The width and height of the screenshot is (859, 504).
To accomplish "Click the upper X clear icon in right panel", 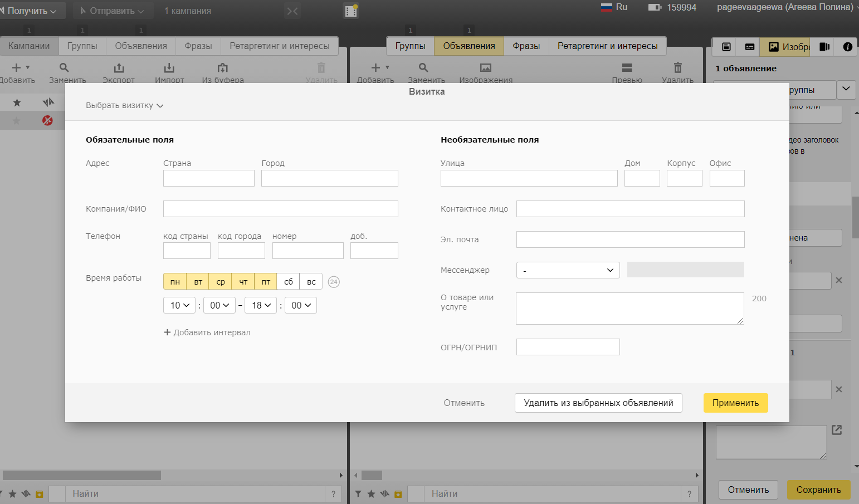I will [839, 280].
